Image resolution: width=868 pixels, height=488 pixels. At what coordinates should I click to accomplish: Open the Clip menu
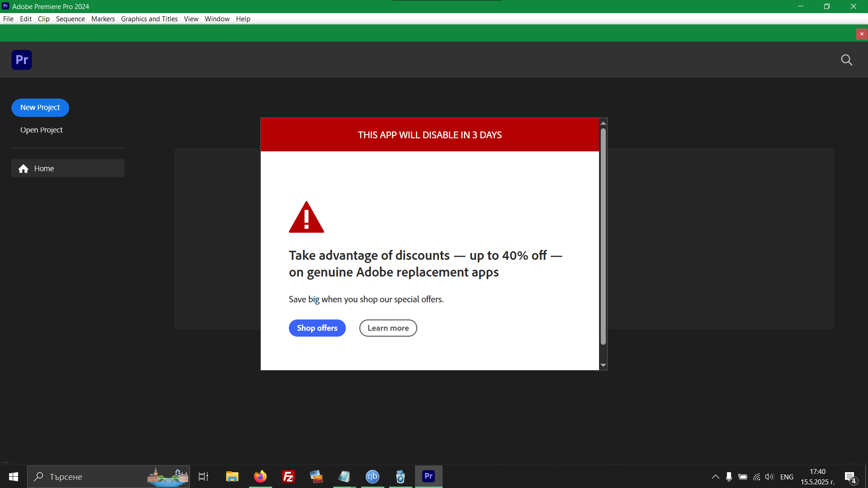(x=44, y=19)
